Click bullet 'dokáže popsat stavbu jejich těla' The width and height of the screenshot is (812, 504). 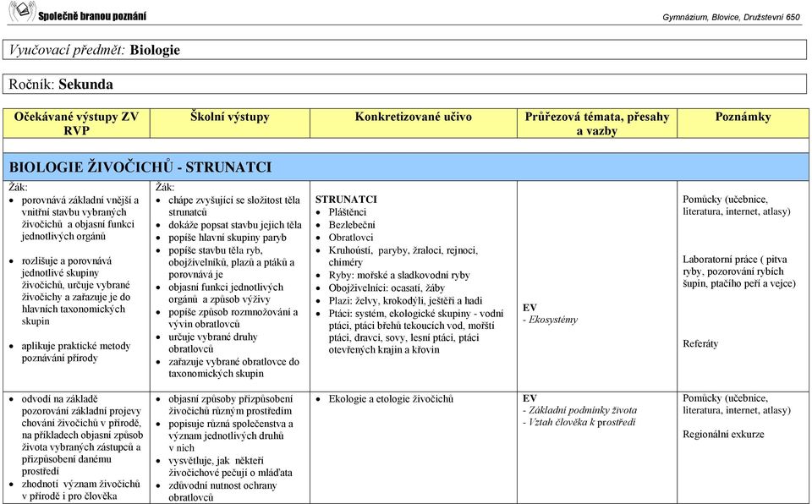coord(234,225)
